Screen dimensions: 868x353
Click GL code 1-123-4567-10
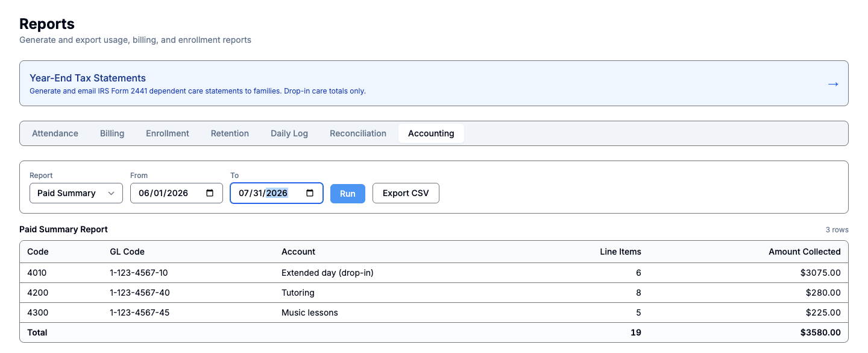point(139,273)
